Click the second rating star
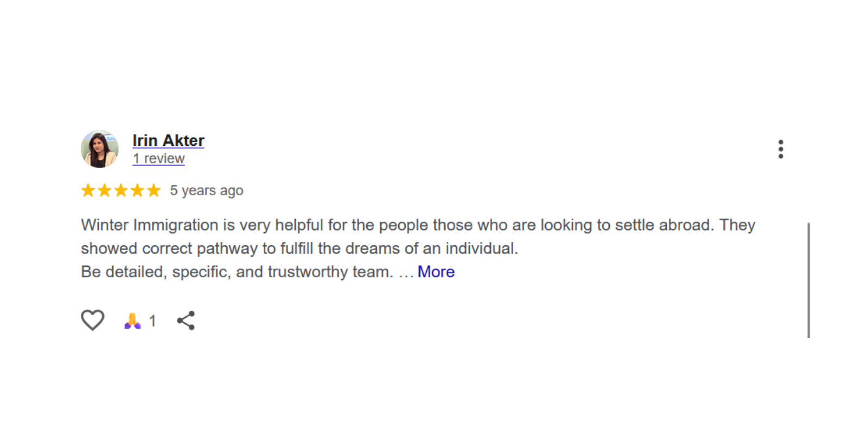The width and height of the screenshot is (868, 434). [104, 190]
